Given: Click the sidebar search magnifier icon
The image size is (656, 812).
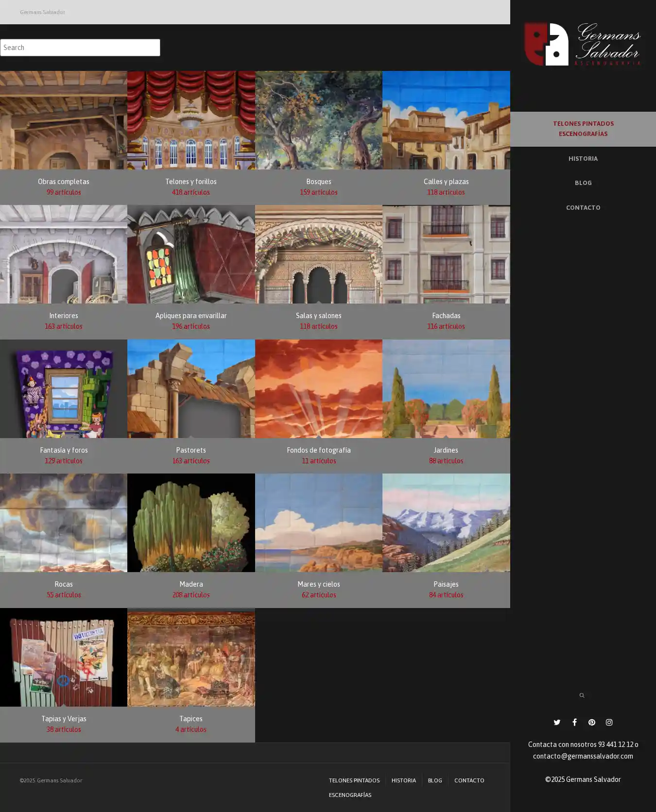Looking at the screenshot, I should point(582,695).
